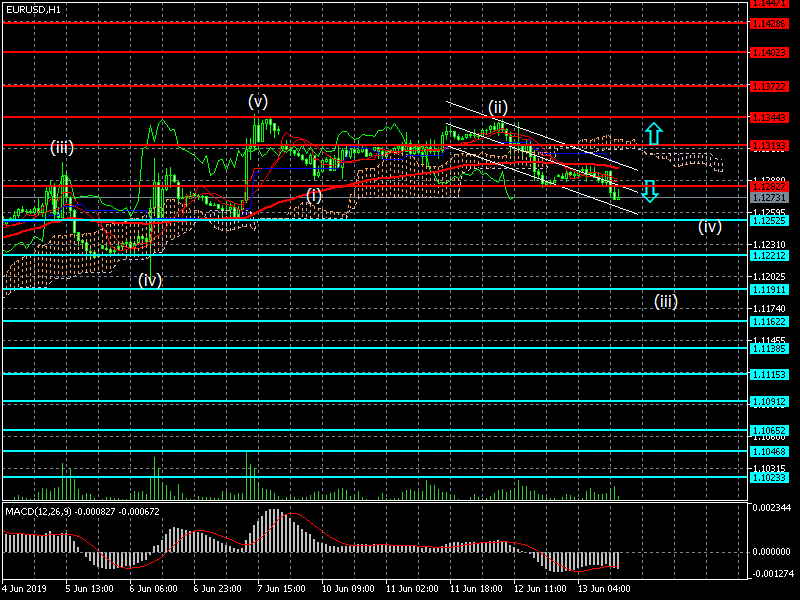Select the (ii) wave label near the channel top
Image resolution: width=800 pixels, height=600 pixels.
[x=498, y=107]
